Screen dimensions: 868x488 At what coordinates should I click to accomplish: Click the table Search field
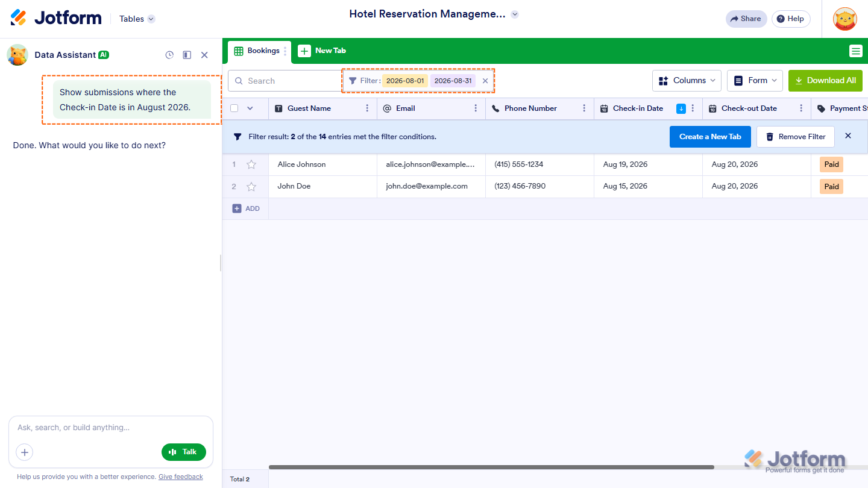(286, 81)
